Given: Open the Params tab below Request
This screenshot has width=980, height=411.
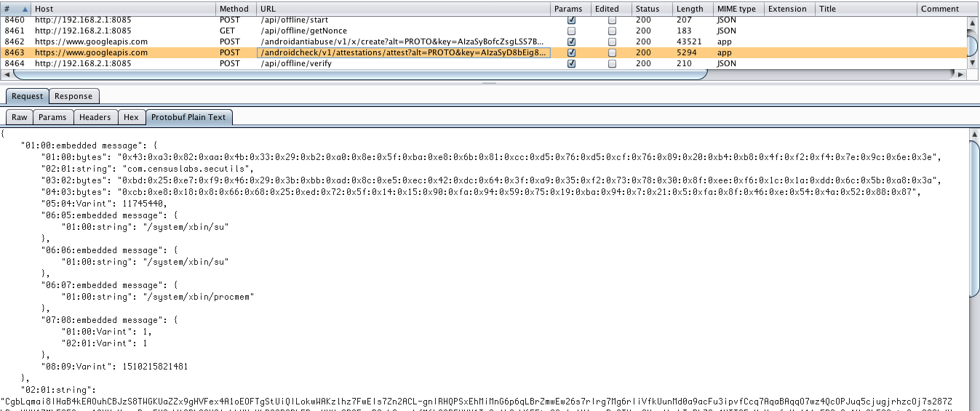Looking at the screenshot, I should [x=52, y=117].
